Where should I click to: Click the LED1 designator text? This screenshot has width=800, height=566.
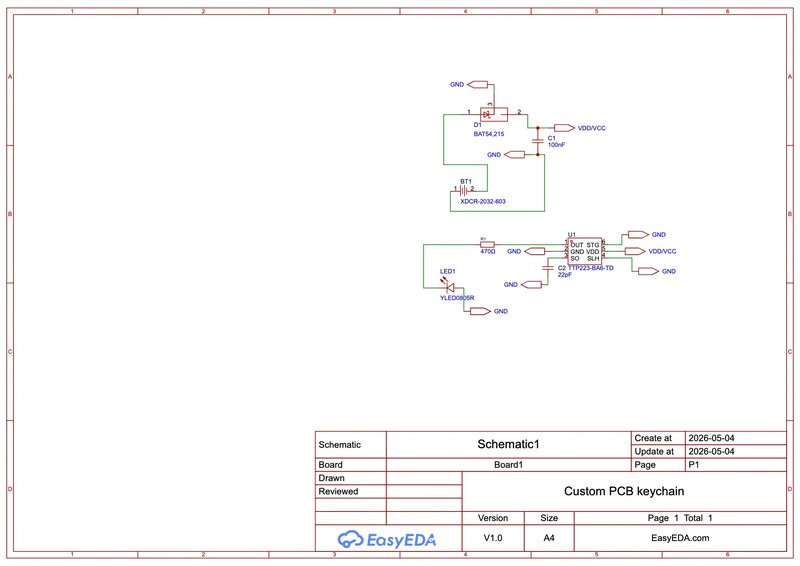tap(447, 271)
